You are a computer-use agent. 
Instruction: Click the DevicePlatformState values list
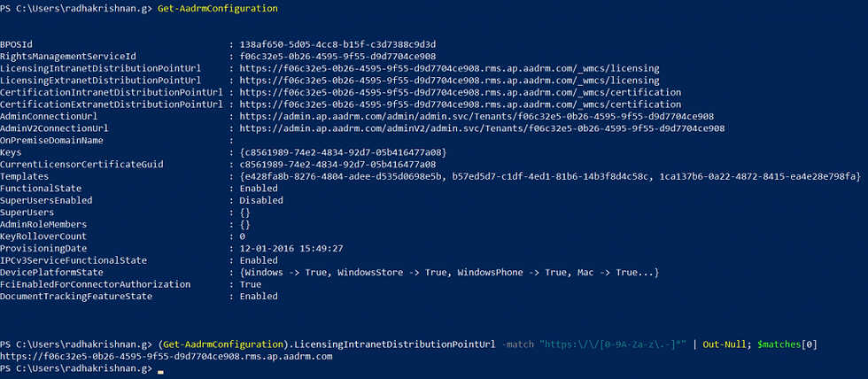[x=449, y=273]
